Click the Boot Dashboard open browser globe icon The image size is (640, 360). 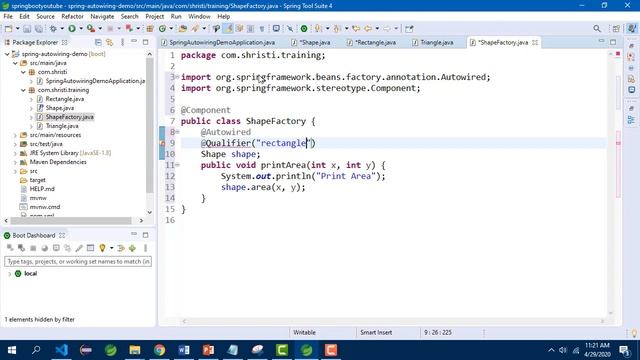click(44, 248)
